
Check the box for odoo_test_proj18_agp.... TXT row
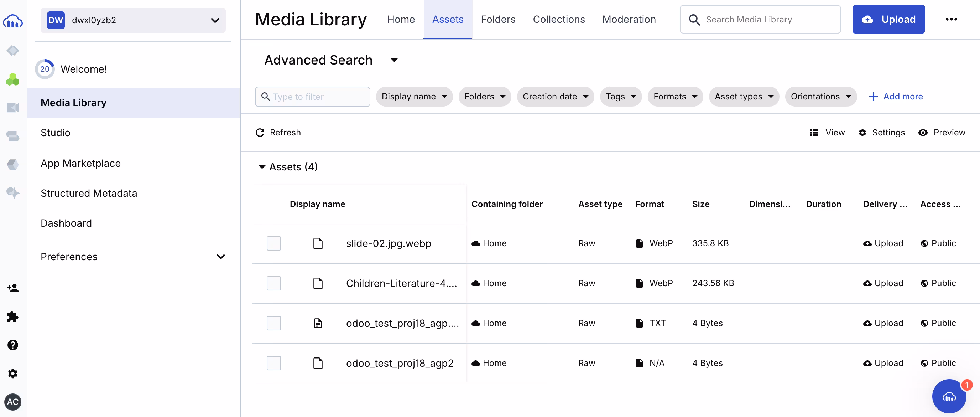(273, 323)
